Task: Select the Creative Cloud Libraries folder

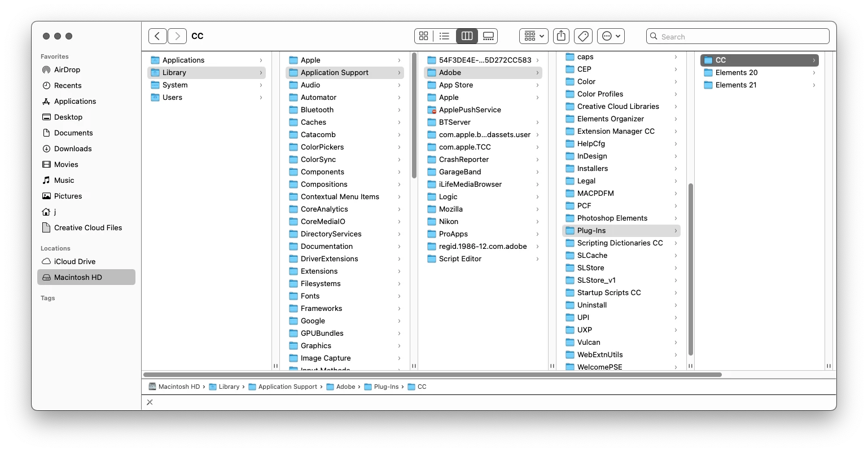Action: [621, 107]
